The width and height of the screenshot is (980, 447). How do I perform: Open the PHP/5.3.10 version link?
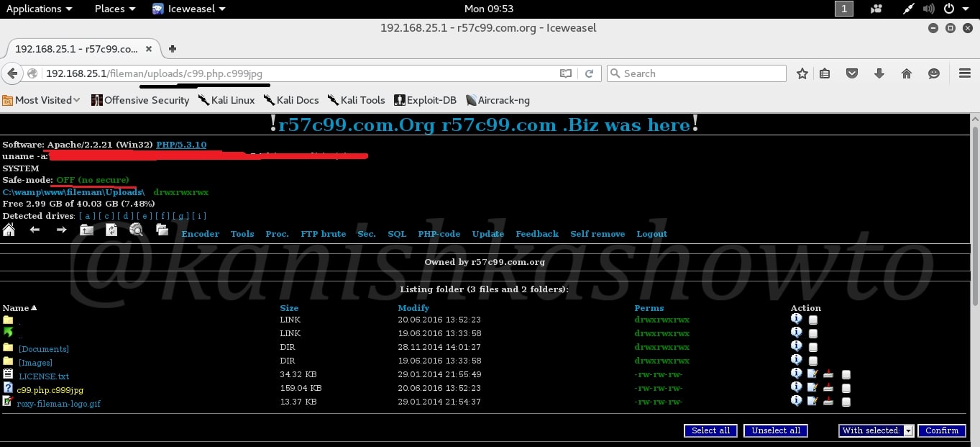point(181,145)
